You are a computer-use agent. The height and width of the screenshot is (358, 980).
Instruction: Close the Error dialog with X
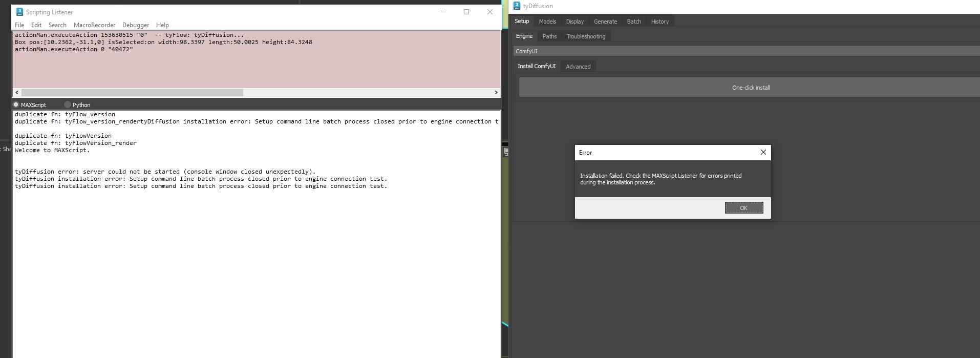click(x=763, y=152)
